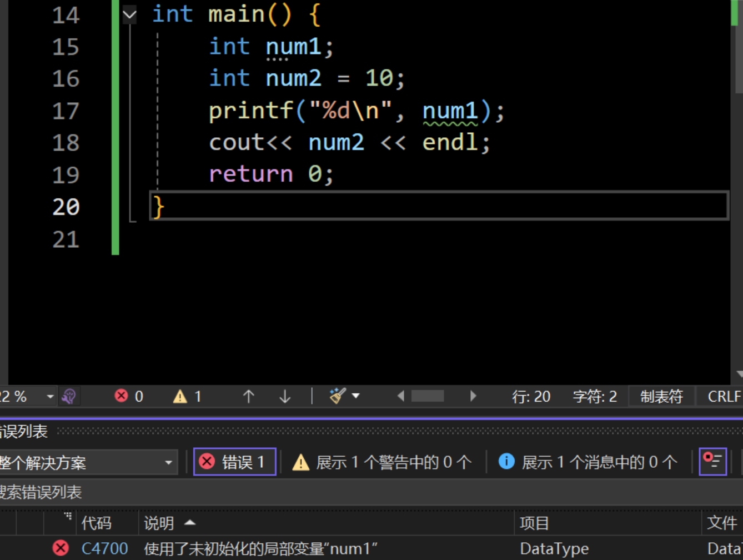
Task: Click the horizontal scrollbar thumb
Action: [x=428, y=396]
